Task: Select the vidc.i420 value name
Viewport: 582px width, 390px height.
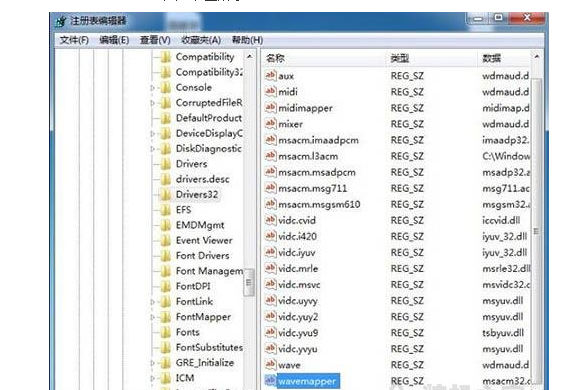Action: (x=297, y=236)
